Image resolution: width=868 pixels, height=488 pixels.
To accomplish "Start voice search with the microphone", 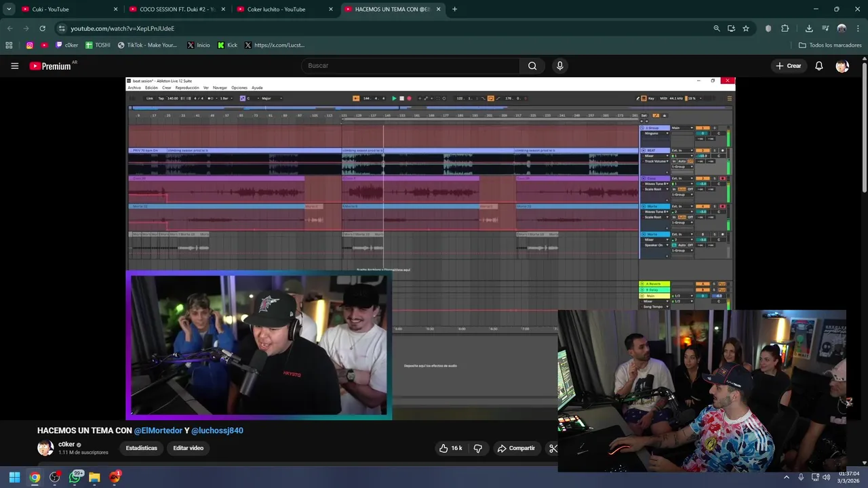I will click(x=559, y=66).
